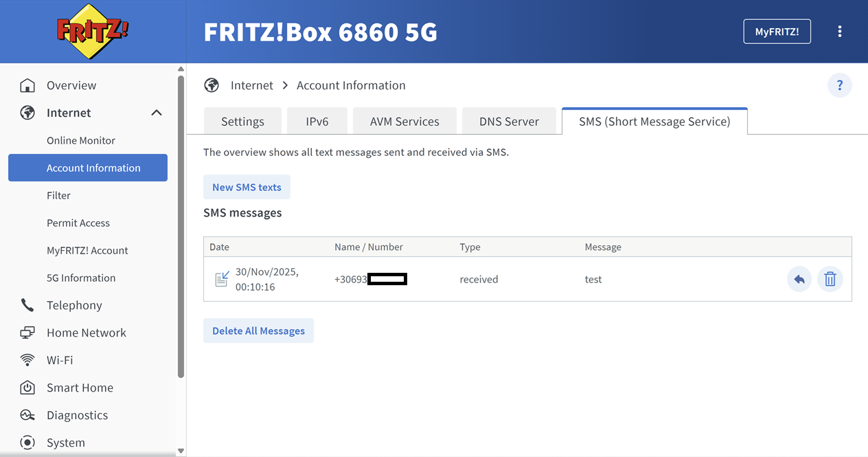Click the three-dot overflow menu
The height and width of the screenshot is (457, 868).
point(840,31)
